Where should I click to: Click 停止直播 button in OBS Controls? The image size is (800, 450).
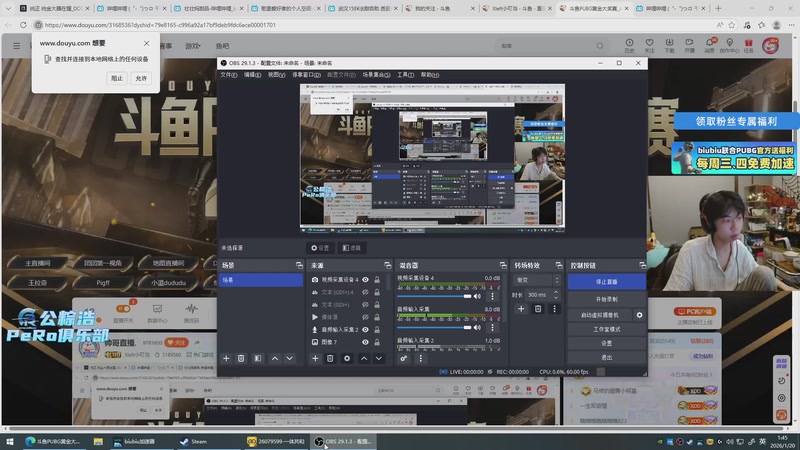(x=607, y=282)
